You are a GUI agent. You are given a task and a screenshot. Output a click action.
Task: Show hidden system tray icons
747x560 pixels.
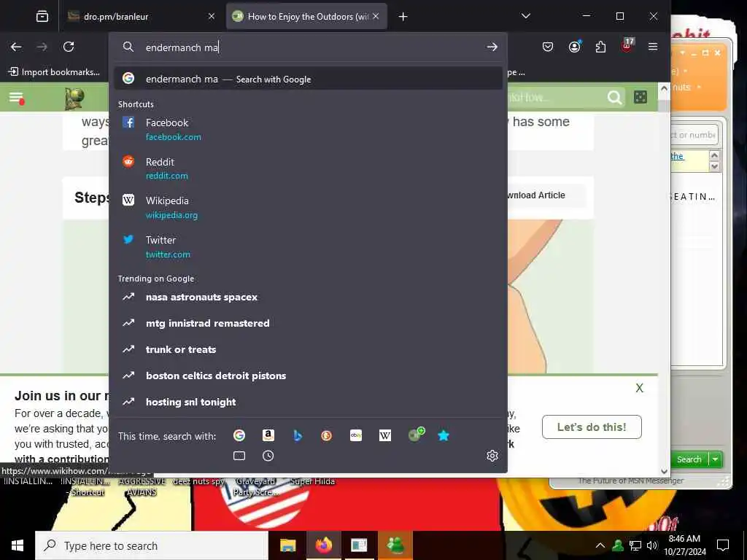coord(600,545)
